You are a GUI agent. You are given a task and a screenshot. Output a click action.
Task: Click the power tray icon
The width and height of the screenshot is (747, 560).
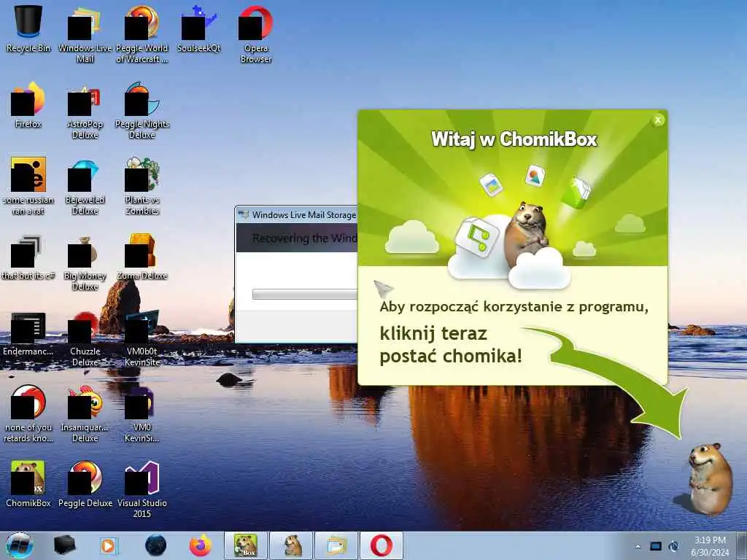673,546
